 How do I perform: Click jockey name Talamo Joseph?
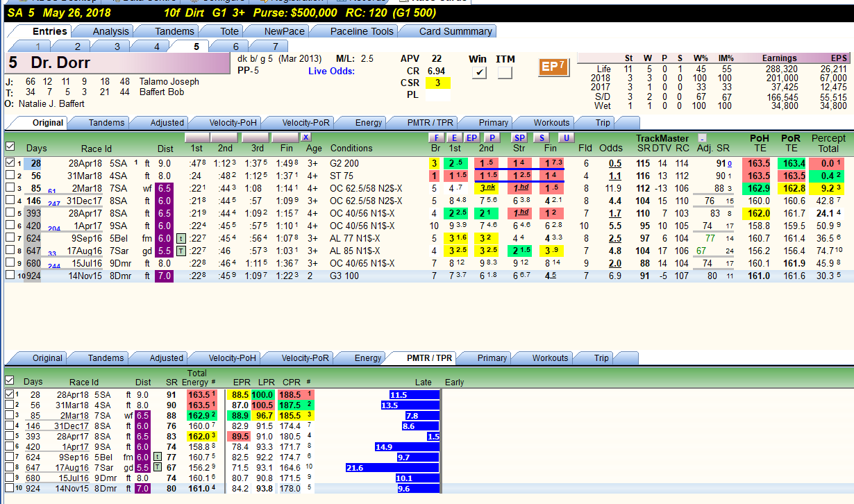[x=169, y=82]
